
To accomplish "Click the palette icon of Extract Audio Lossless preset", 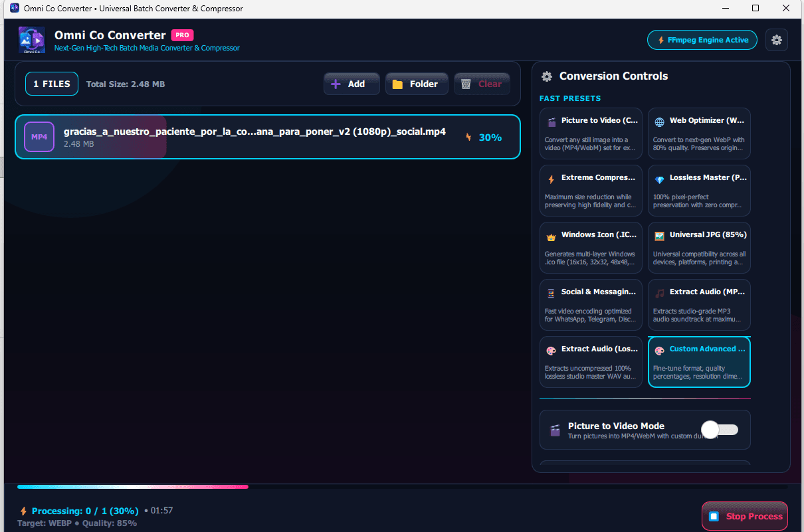I will (552, 350).
